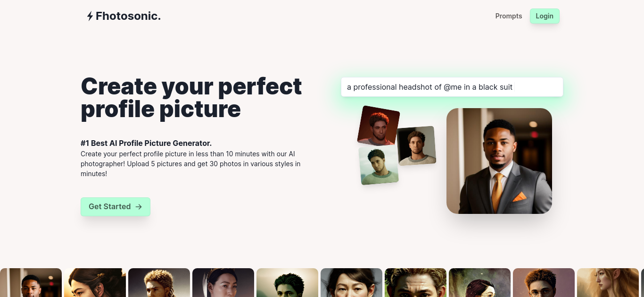Select the large black suit headshot image
The width and height of the screenshot is (644, 297).
point(499,161)
